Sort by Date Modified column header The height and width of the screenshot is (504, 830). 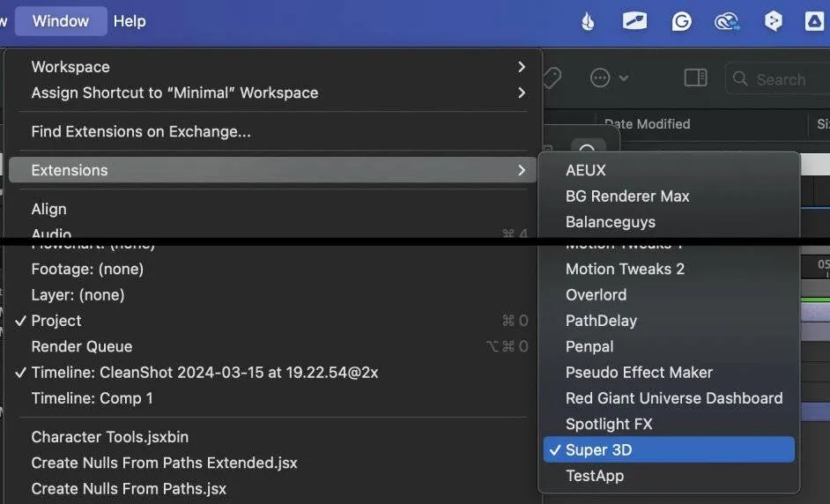coord(648,124)
